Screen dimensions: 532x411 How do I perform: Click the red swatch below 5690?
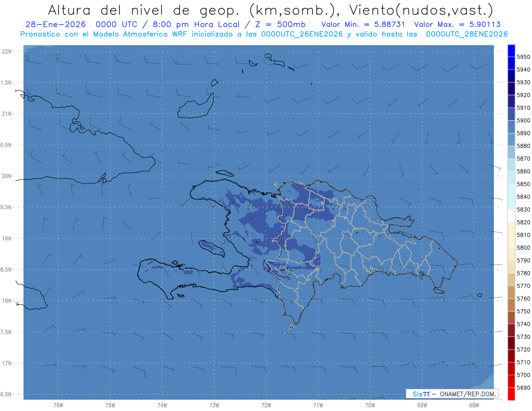511,394
